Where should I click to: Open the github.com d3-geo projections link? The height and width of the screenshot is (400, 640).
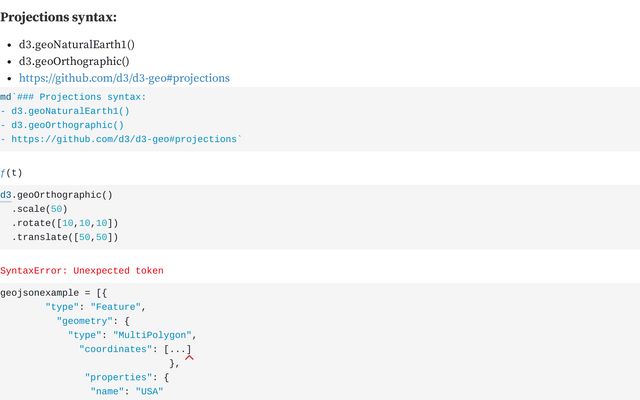[x=124, y=78]
